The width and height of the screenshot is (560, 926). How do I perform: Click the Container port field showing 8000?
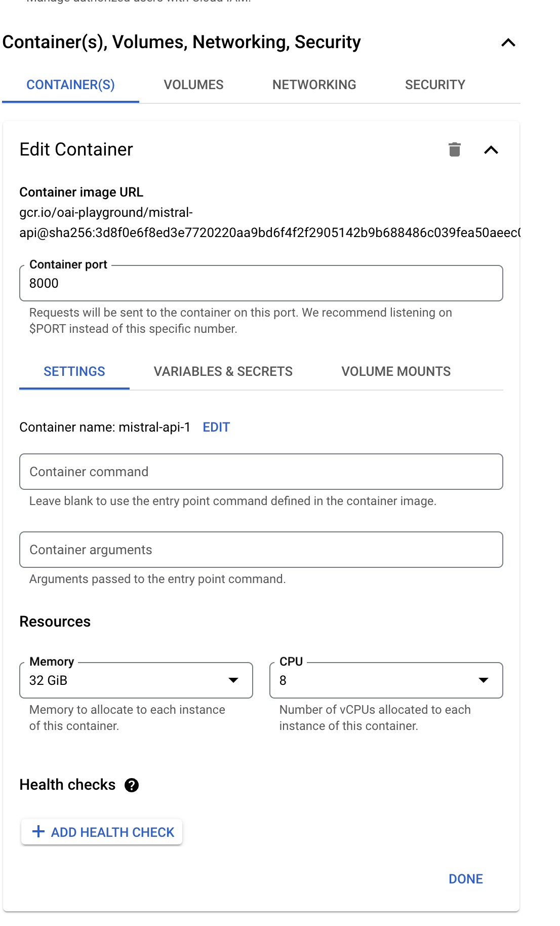click(x=261, y=283)
